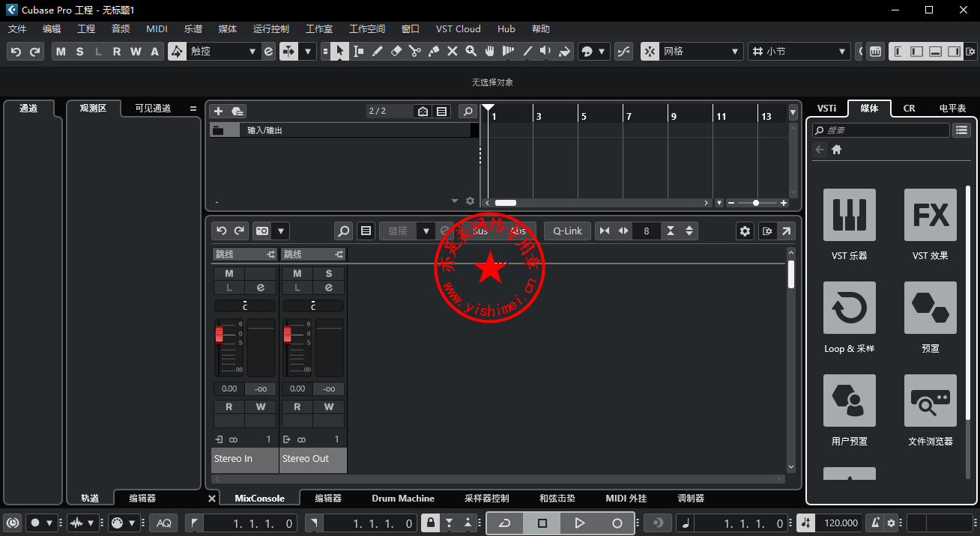The image size is (980, 536).
Task: Open the 音频 menu
Action: tap(121, 29)
